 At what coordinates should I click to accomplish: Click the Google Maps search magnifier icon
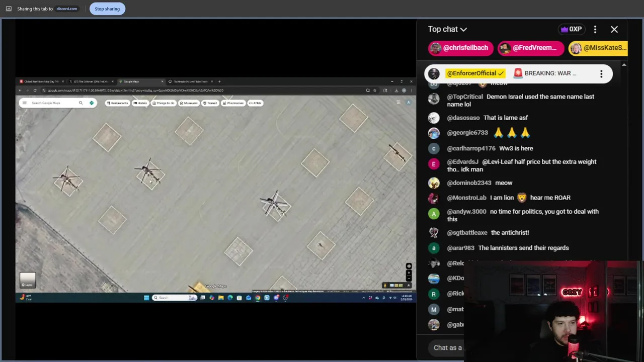coord(80,103)
